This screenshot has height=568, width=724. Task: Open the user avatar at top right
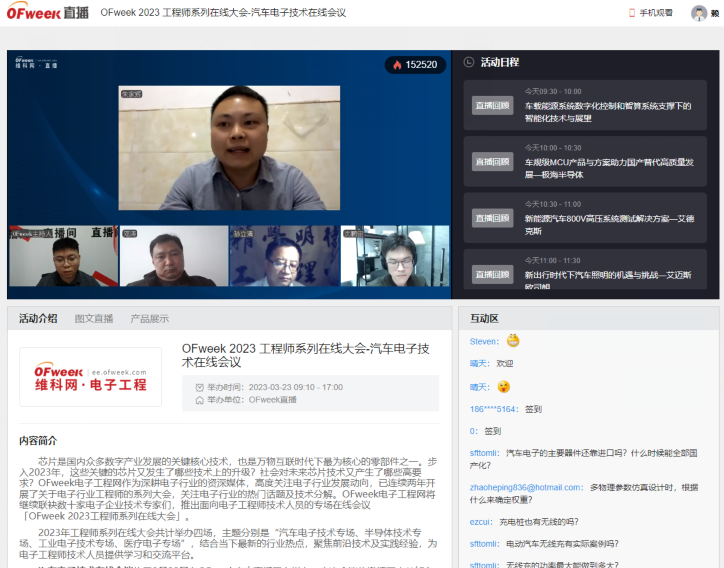(699, 13)
